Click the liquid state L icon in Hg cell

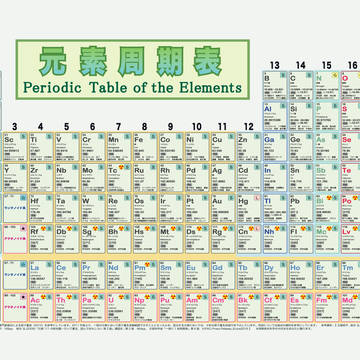click(x=257, y=198)
